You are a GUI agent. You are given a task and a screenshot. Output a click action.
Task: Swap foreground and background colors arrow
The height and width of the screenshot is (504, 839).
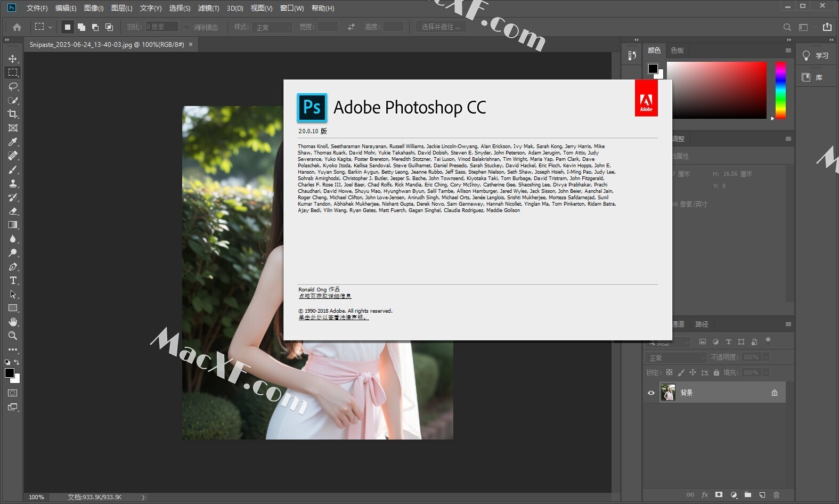(x=17, y=362)
